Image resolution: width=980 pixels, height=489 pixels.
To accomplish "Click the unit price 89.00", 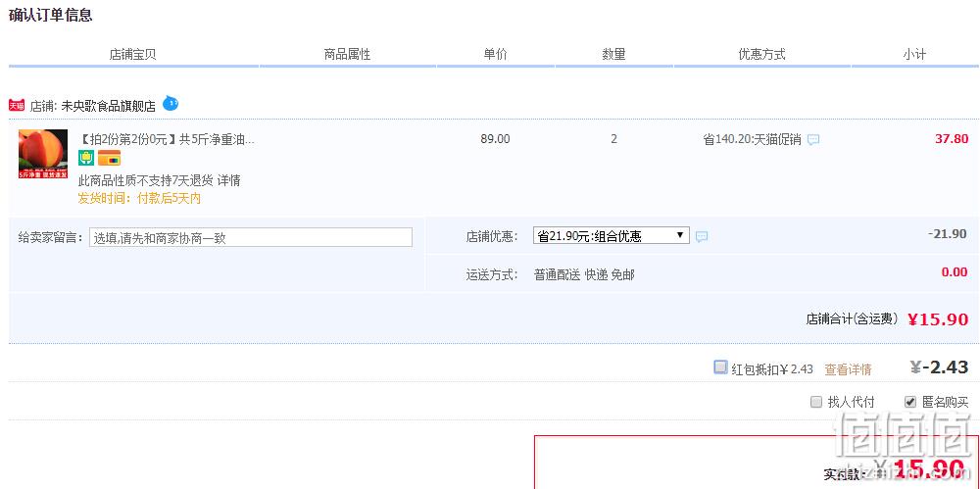I will click(495, 139).
